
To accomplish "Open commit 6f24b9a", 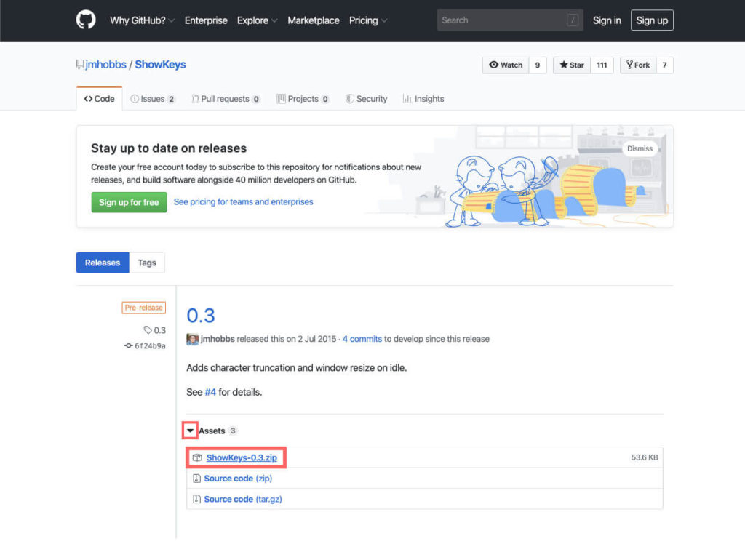I will point(150,345).
